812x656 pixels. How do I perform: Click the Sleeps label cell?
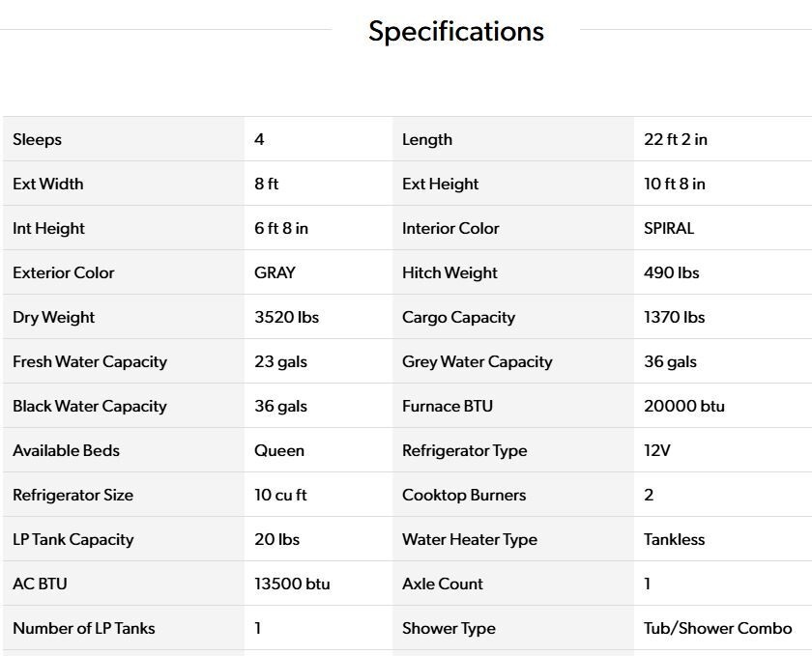coord(38,139)
